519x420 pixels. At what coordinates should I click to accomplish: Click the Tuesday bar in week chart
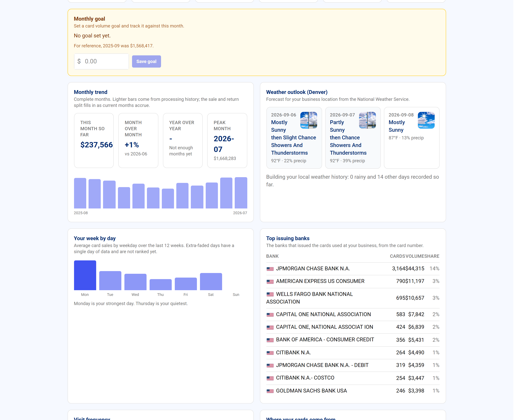(110, 281)
